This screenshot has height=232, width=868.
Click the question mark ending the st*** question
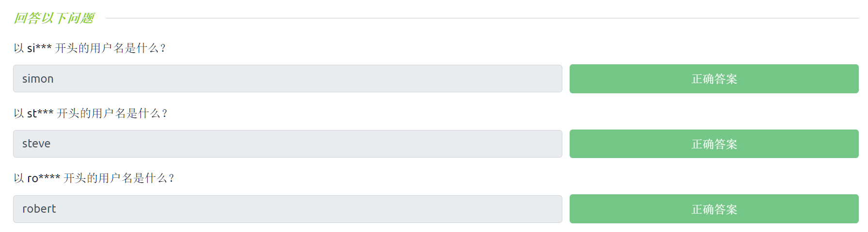pos(165,114)
